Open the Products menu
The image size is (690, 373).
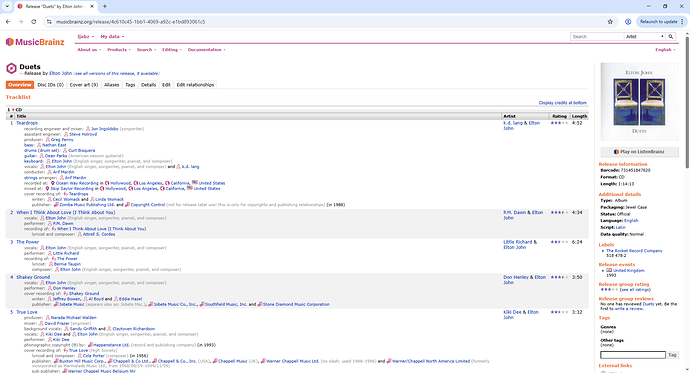119,50
